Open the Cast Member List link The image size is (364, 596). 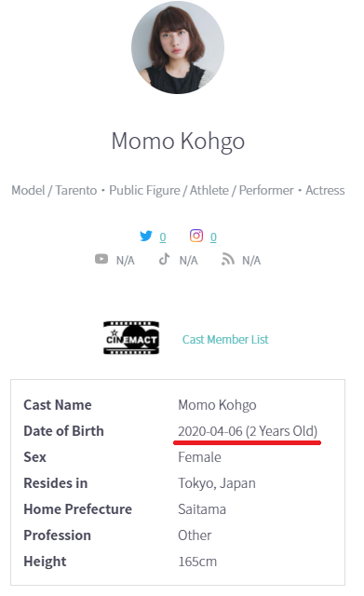click(x=225, y=339)
